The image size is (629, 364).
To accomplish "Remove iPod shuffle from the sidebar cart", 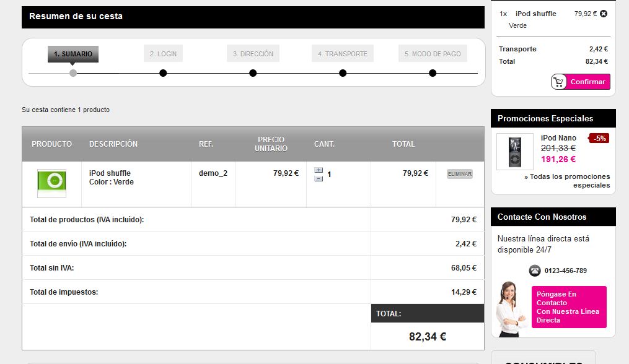I will tap(604, 14).
